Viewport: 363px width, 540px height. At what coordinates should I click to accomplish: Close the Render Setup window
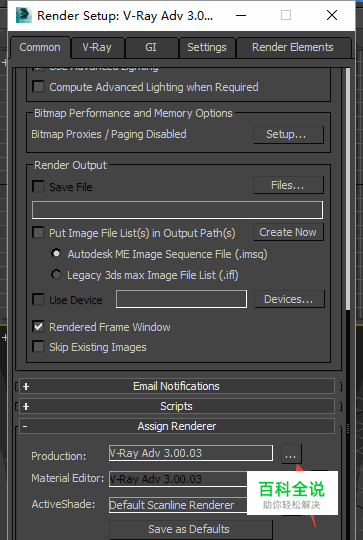332,15
